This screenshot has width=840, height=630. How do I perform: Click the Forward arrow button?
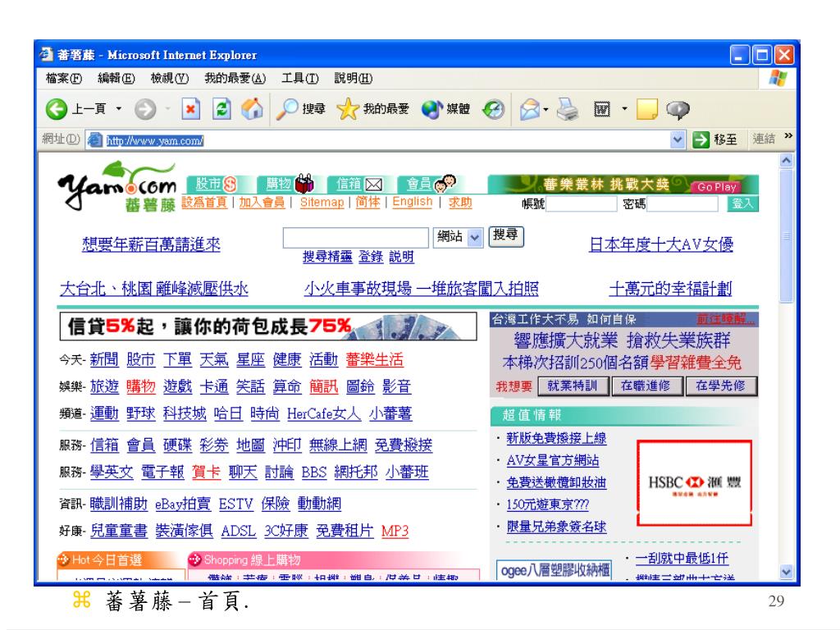click(144, 109)
